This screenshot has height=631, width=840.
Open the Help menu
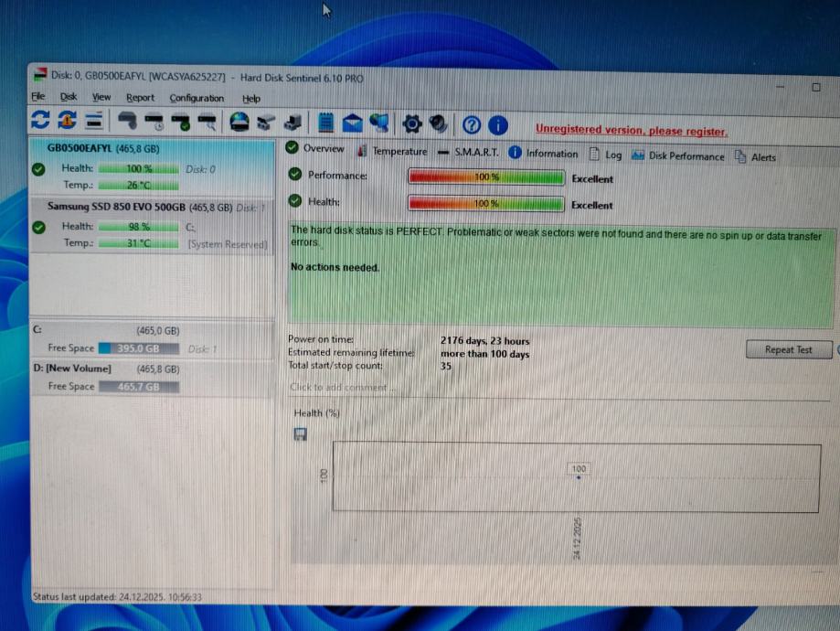251,99
